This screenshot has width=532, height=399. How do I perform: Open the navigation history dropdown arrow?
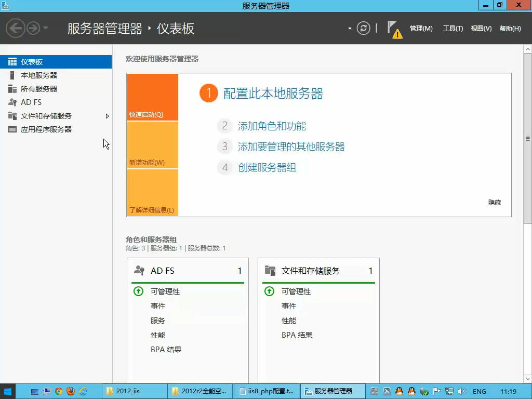(x=46, y=28)
